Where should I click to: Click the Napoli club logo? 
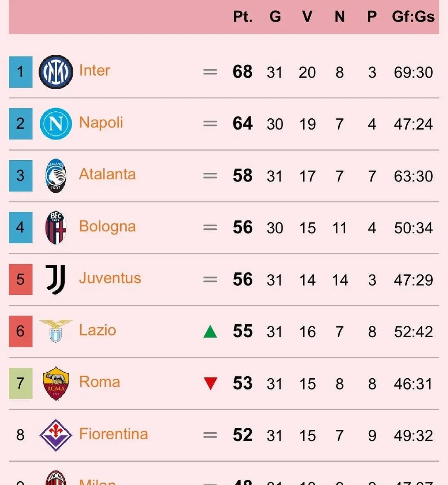(56, 124)
